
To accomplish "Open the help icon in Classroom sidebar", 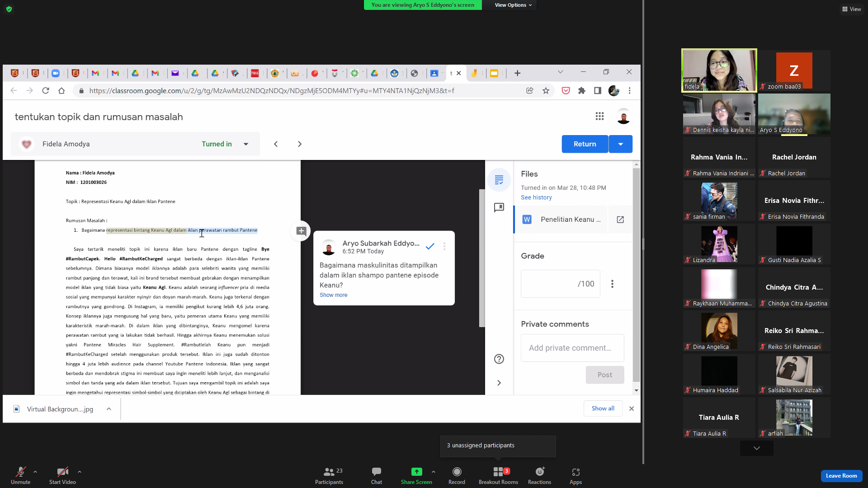I will tap(499, 359).
